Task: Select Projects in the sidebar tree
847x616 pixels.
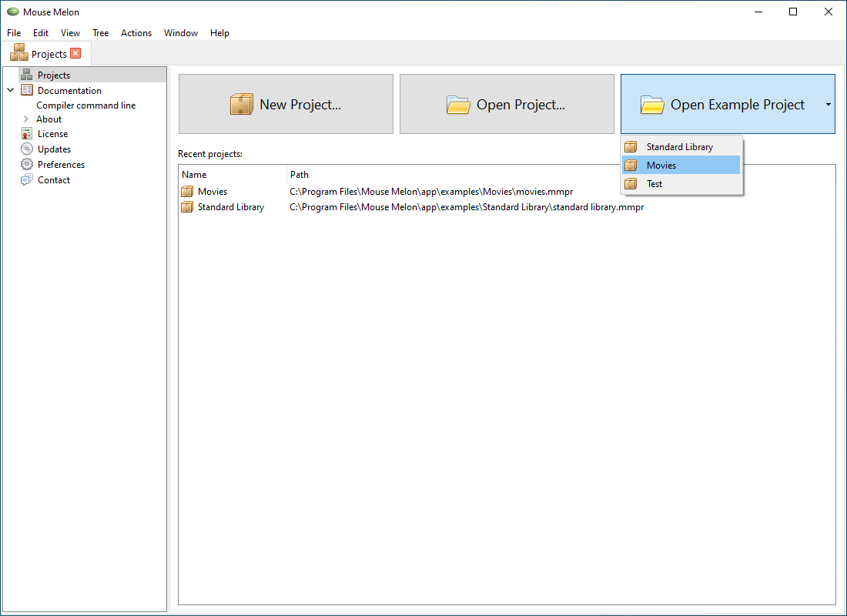Action: [53, 75]
